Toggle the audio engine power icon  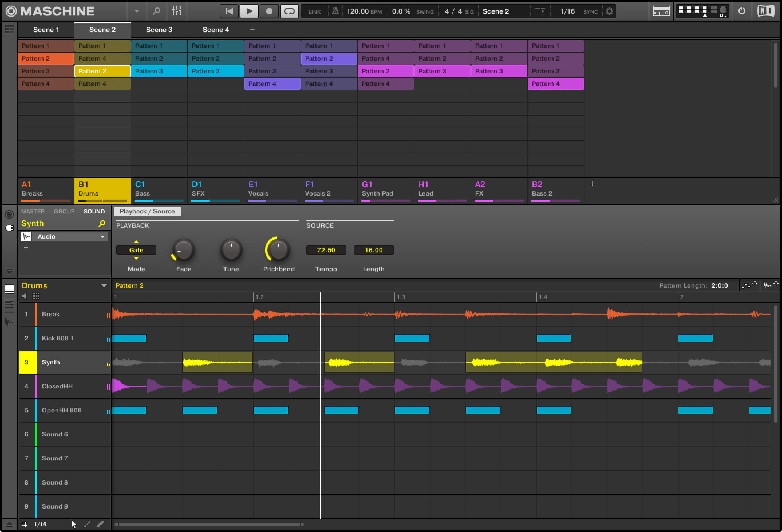pos(742,11)
